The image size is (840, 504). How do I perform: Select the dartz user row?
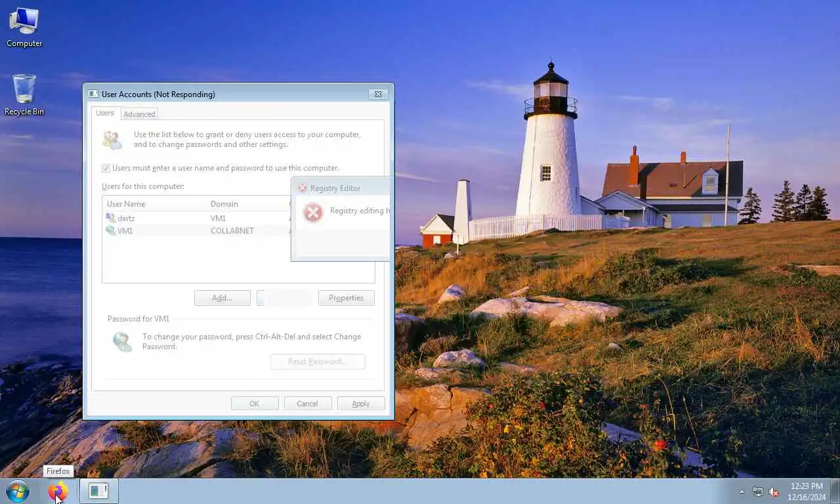[x=196, y=218]
